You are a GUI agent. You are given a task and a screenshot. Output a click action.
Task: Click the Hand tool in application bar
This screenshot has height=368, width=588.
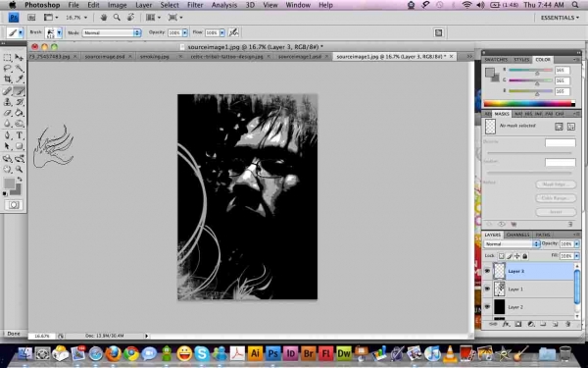(104, 18)
